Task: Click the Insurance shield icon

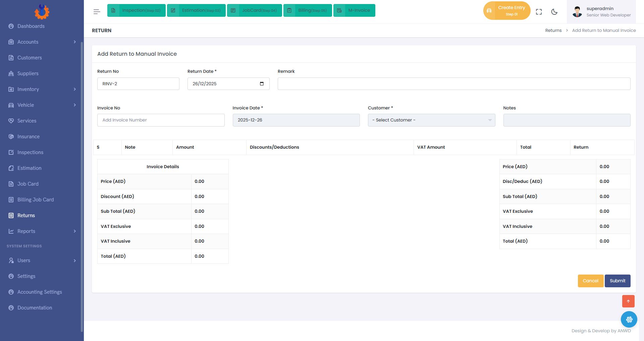Action: [11, 137]
